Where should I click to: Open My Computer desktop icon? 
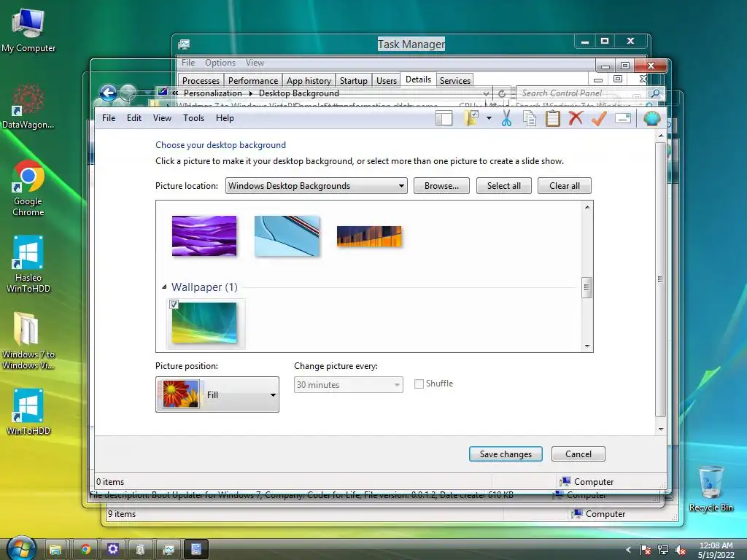(x=28, y=29)
